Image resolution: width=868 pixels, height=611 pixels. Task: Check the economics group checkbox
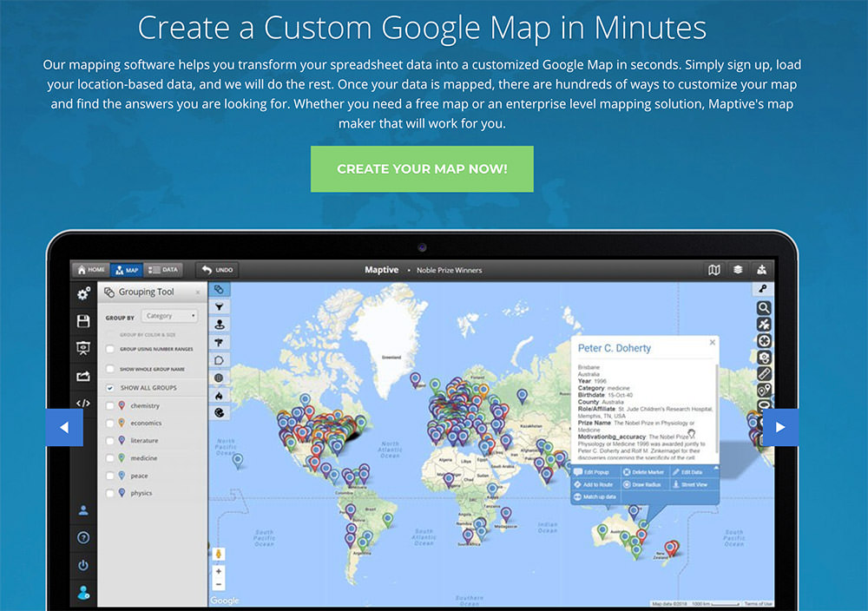pos(110,424)
